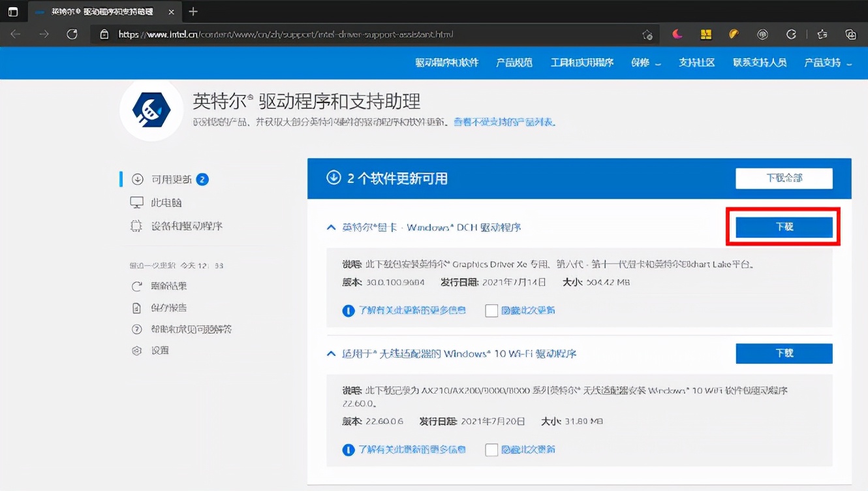Expand the 保修 navigation dropdown
The width and height of the screenshot is (868, 491).
[645, 63]
